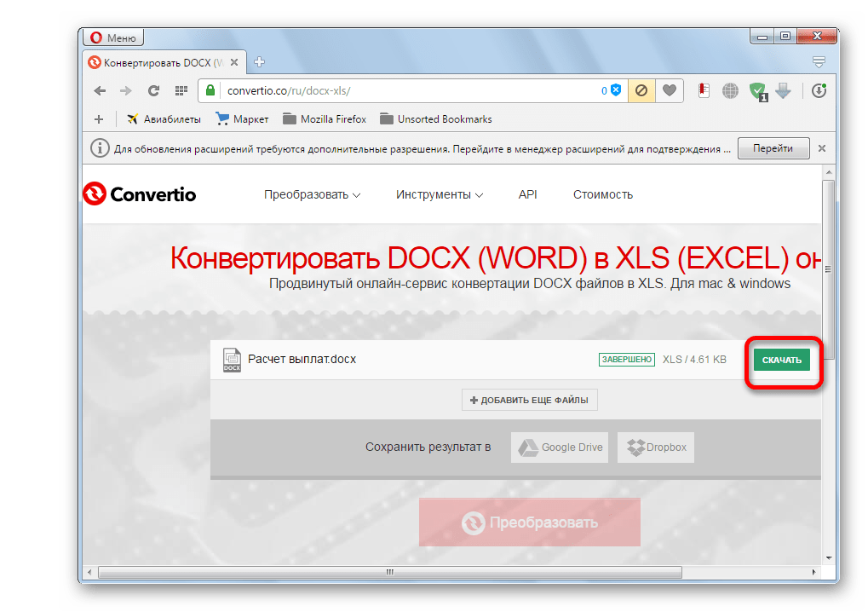Add bookmark with plus on bookmarks bar

click(x=99, y=119)
